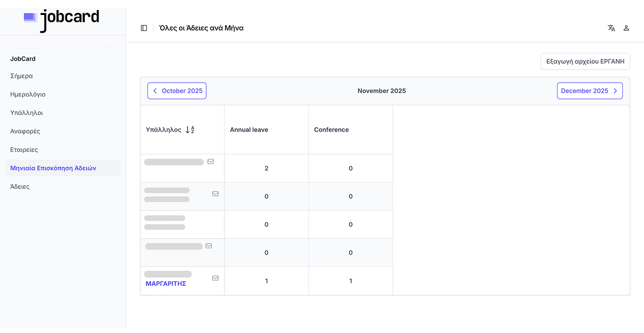Select Άδειες in the sidebar
Screen dimensions: 644x333
pyautogui.click(x=20, y=186)
